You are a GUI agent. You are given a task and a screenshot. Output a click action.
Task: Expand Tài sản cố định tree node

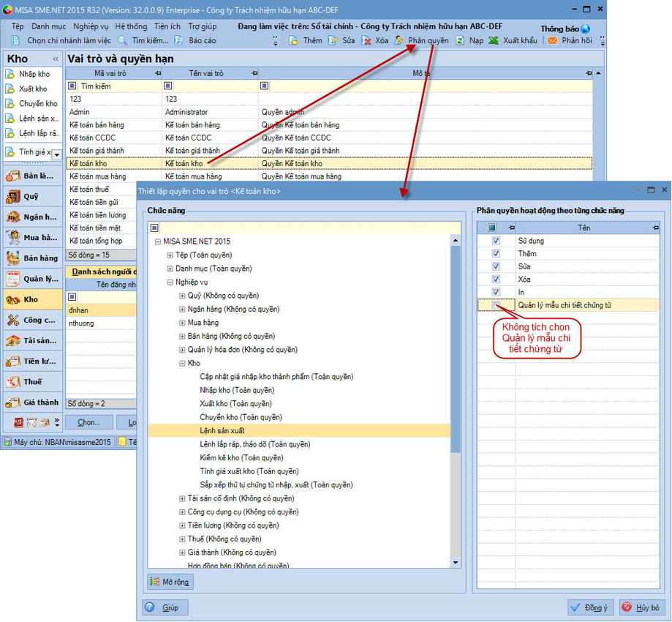coord(182,498)
